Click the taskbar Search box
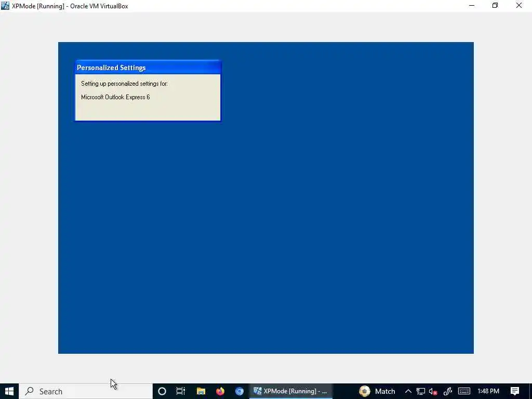This screenshot has width=532, height=399. tap(86, 391)
